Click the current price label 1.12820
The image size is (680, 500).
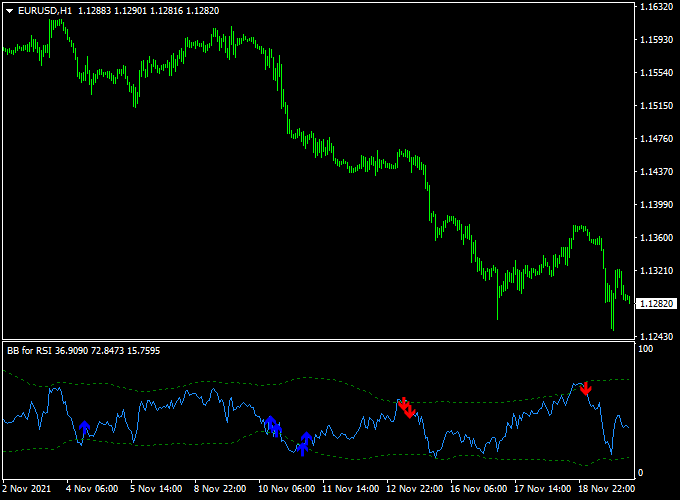click(656, 304)
